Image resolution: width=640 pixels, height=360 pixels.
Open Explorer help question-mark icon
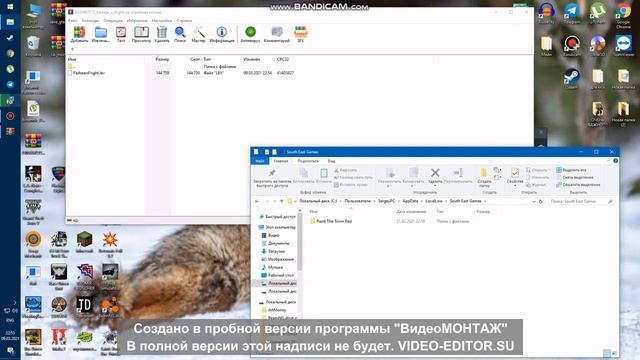tap(615, 161)
